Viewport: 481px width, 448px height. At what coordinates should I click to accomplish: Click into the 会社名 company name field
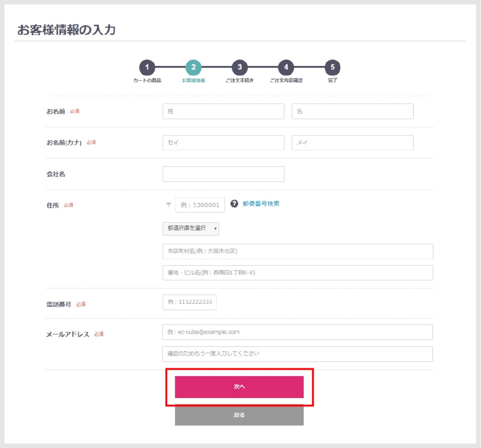pos(223,174)
